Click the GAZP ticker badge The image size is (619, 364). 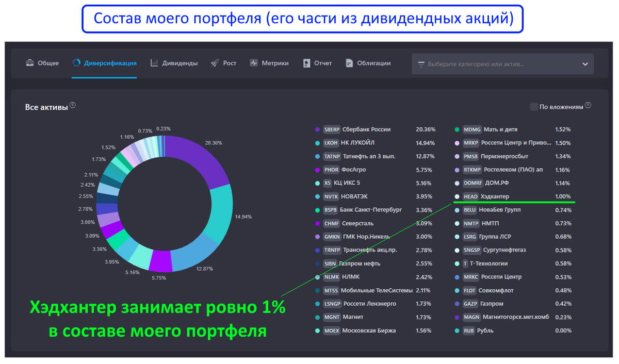coord(470,304)
